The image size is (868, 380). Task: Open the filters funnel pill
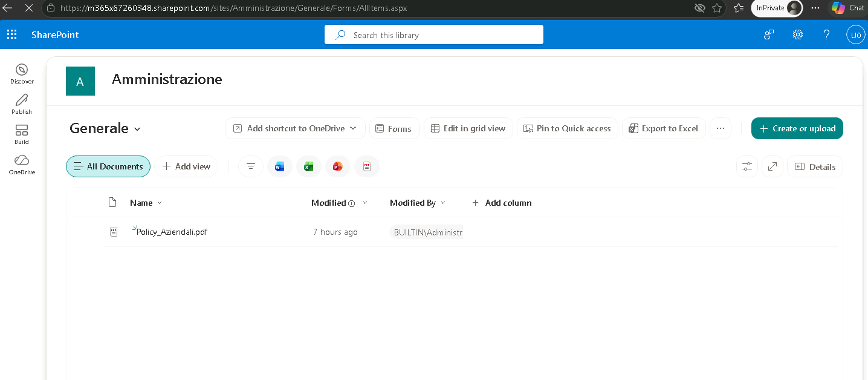tap(251, 166)
